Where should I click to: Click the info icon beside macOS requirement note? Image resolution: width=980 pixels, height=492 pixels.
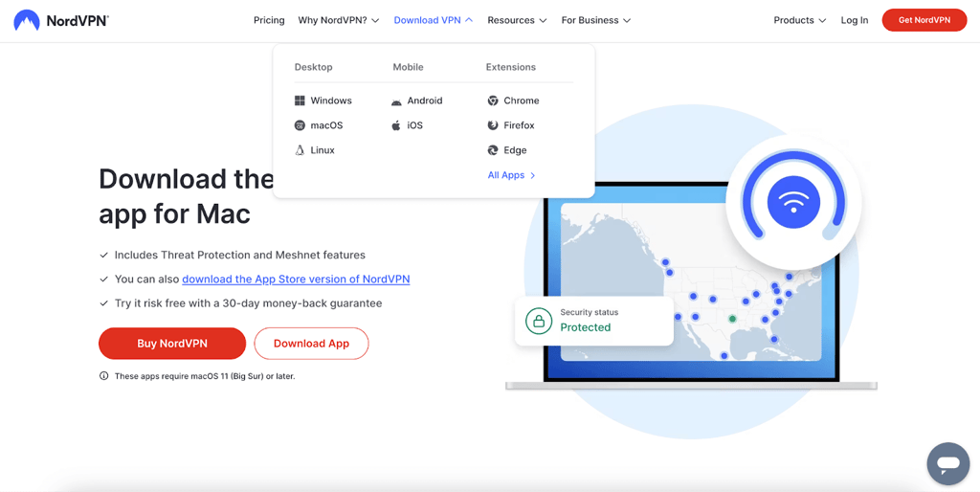pos(103,376)
